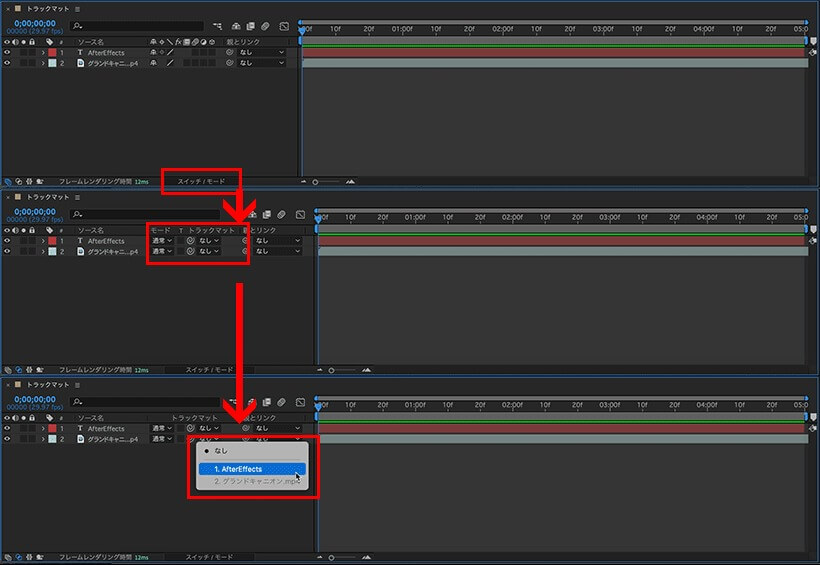Click timecode 0;00;00;00 in top panel
The width and height of the screenshot is (820, 565).
35,24
